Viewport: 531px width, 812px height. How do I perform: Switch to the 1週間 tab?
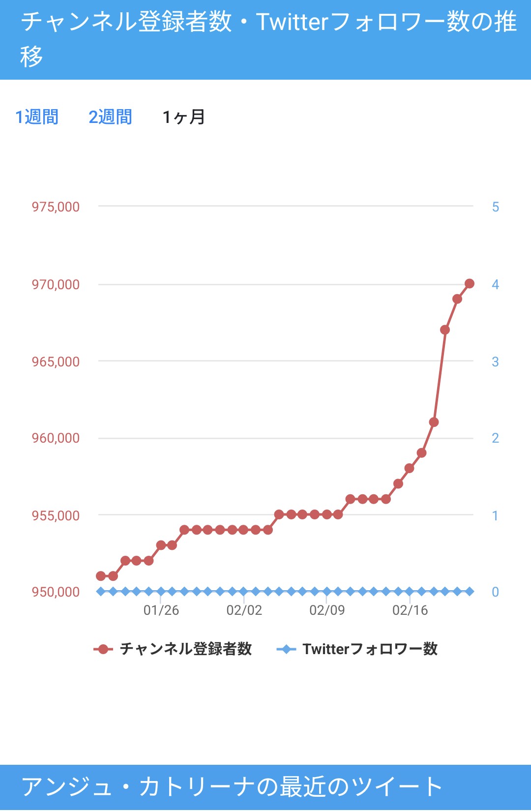pyautogui.click(x=37, y=117)
